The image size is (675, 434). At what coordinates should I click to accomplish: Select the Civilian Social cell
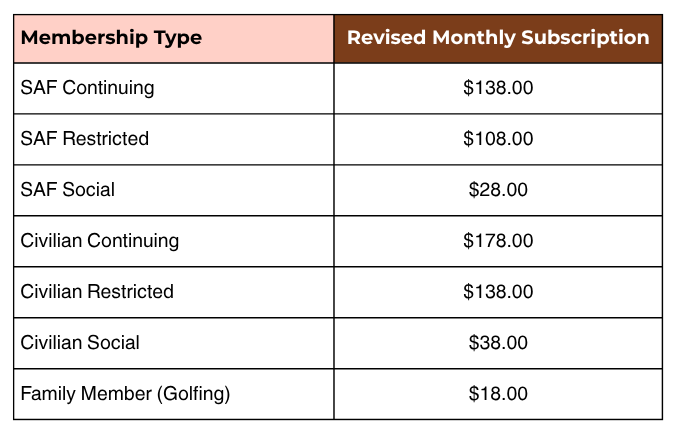[x=173, y=343]
